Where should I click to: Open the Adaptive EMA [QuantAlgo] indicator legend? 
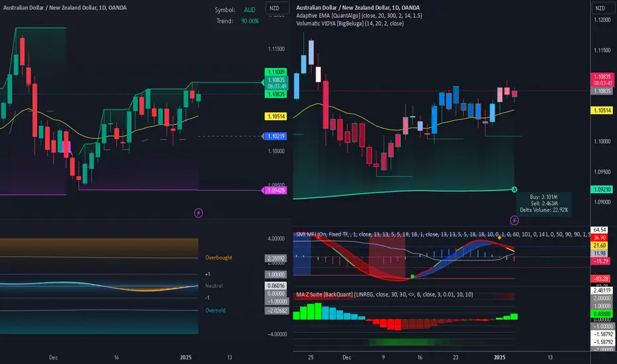[359, 15]
